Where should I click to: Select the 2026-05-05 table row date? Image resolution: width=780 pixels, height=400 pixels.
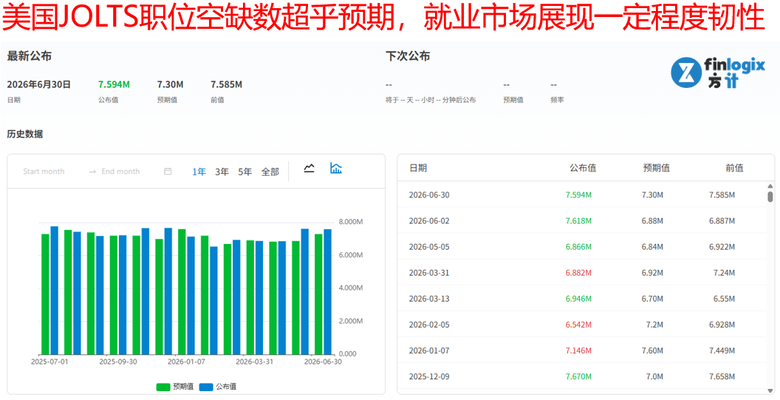[x=429, y=247]
